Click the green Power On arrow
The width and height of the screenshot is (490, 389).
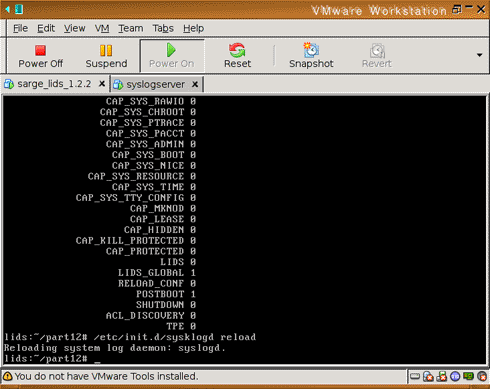[171, 50]
